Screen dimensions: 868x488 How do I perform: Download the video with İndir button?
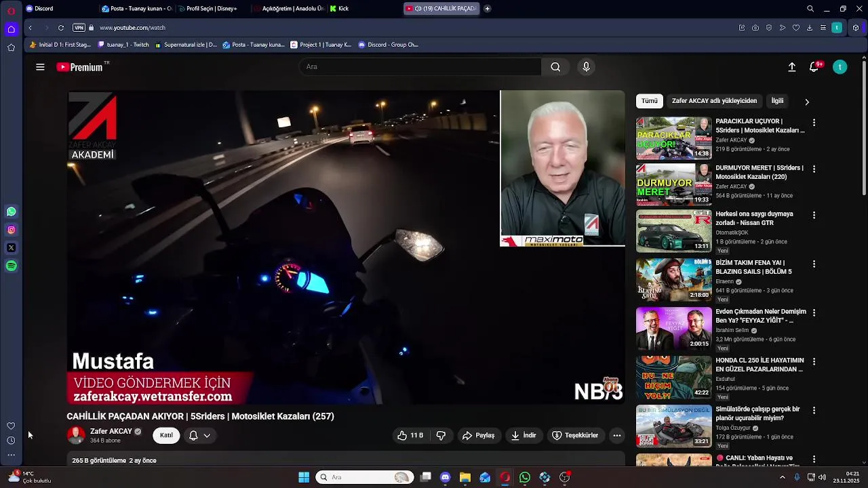(524, 435)
